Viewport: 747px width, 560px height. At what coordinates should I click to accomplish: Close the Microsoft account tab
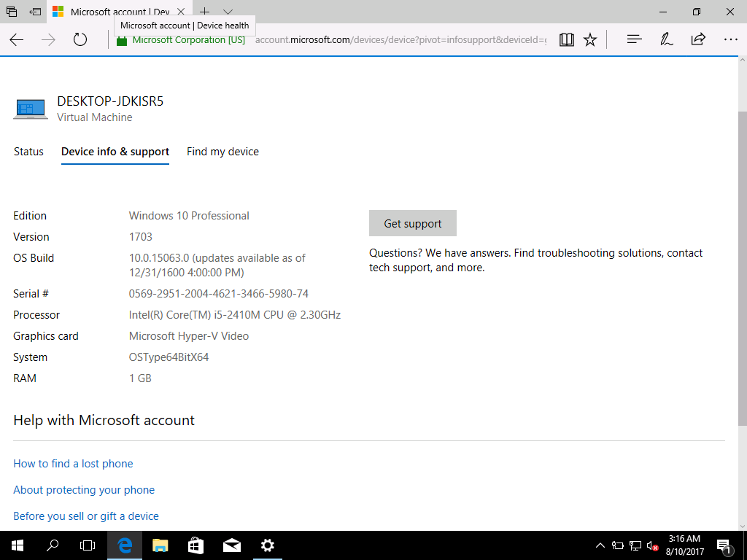(x=181, y=12)
